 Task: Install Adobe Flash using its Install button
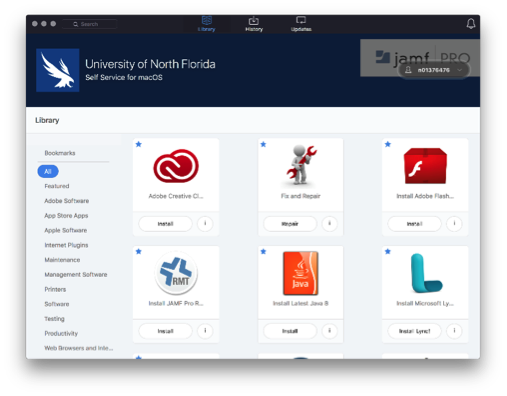point(414,224)
